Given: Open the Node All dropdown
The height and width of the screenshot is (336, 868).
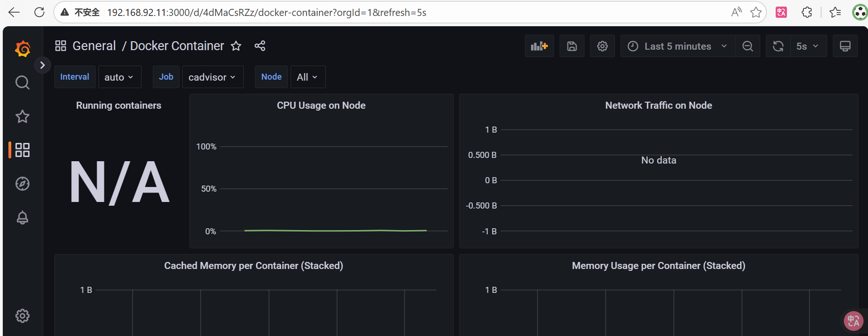Looking at the screenshot, I should 308,77.
